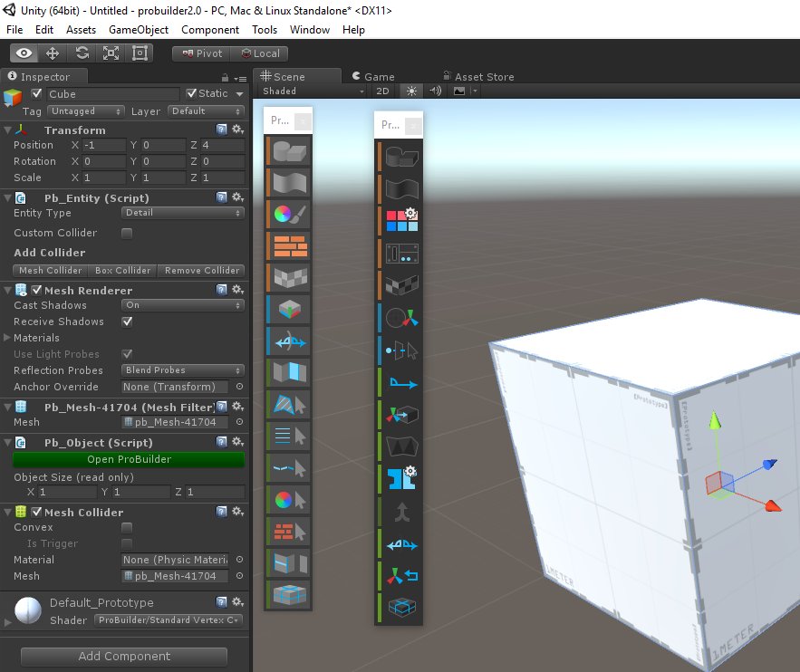
Task: Open Transform component gear menu
Action: pos(237,129)
